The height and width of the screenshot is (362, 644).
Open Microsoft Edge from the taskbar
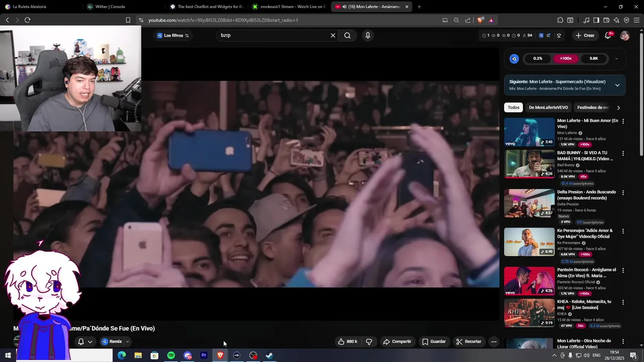tap(122, 355)
